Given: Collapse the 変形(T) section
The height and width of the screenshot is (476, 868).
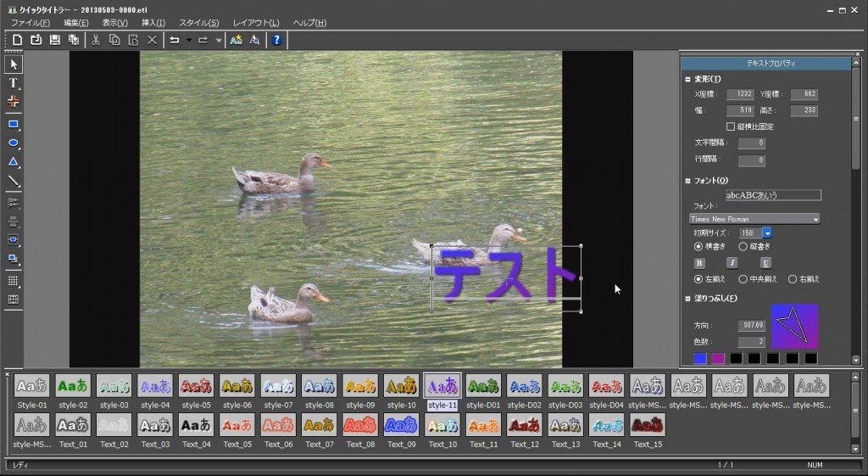Looking at the screenshot, I should tap(688, 80).
